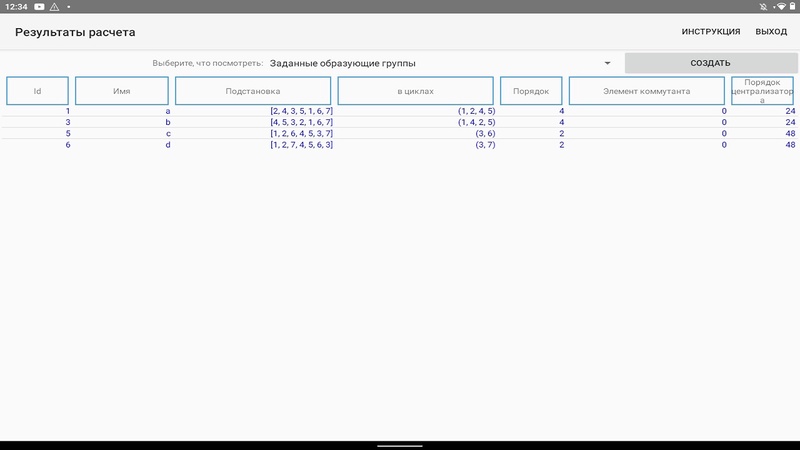Tap the muted notifications bell icon

pyautogui.click(x=762, y=7)
